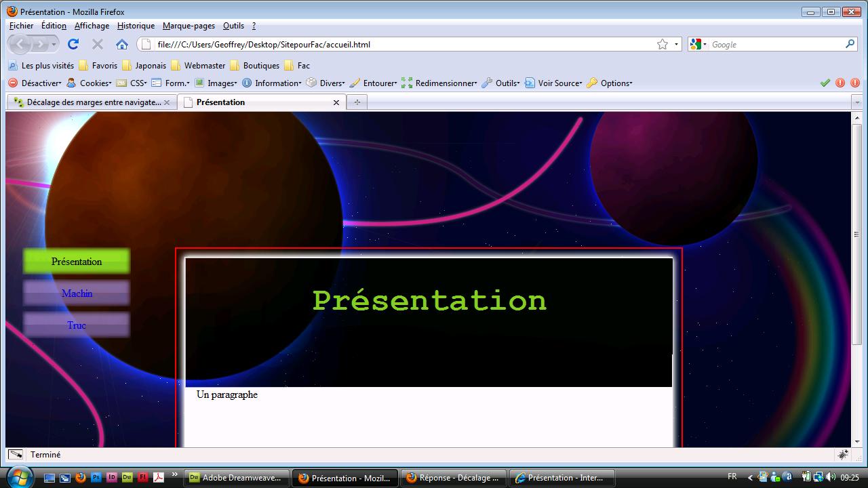Viewport: 868px width, 488px height.
Task: Click the stop loading X icon
Action: tap(98, 44)
